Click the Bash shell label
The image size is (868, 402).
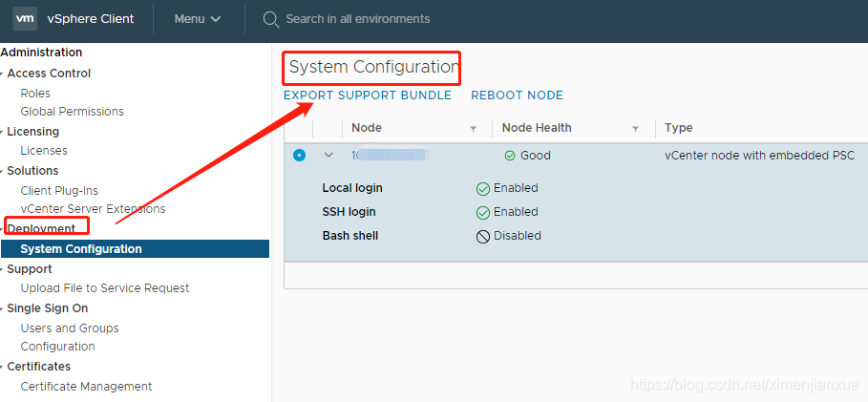pyautogui.click(x=350, y=236)
